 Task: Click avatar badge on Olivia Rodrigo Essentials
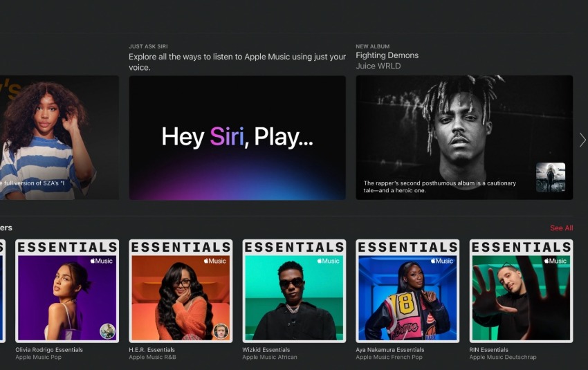[x=108, y=331]
